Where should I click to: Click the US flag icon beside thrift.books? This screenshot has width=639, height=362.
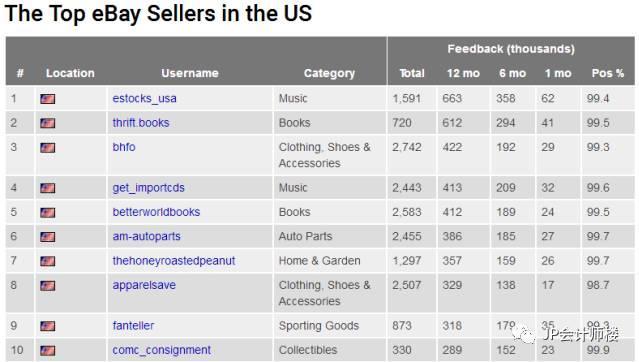(48, 123)
